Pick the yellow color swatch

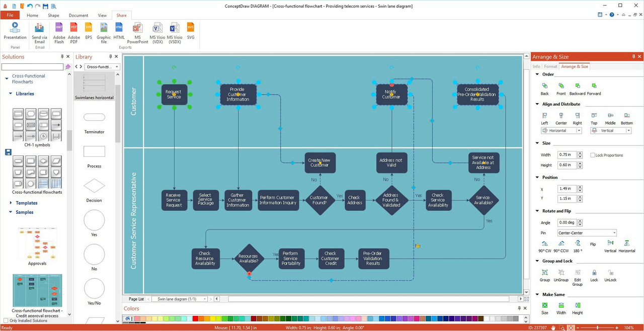(x=213, y=318)
